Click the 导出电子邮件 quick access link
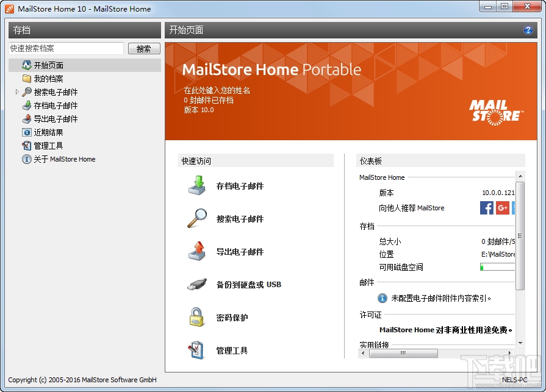The width and height of the screenshot is (546, 392). tap(240, 252)
